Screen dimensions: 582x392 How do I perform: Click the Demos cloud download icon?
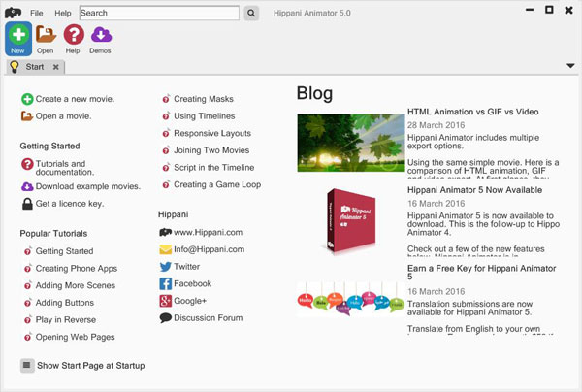click(101, 35)
